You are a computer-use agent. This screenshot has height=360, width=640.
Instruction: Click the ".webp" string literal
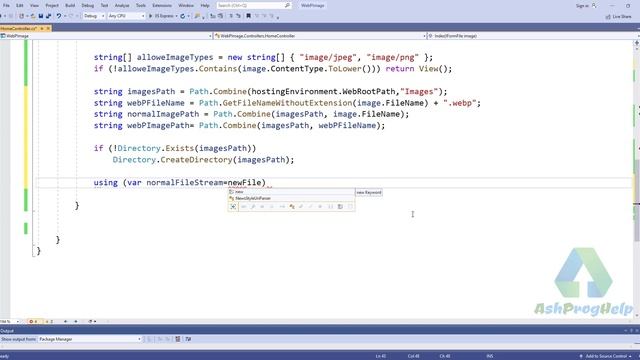(x=460, y=103)
